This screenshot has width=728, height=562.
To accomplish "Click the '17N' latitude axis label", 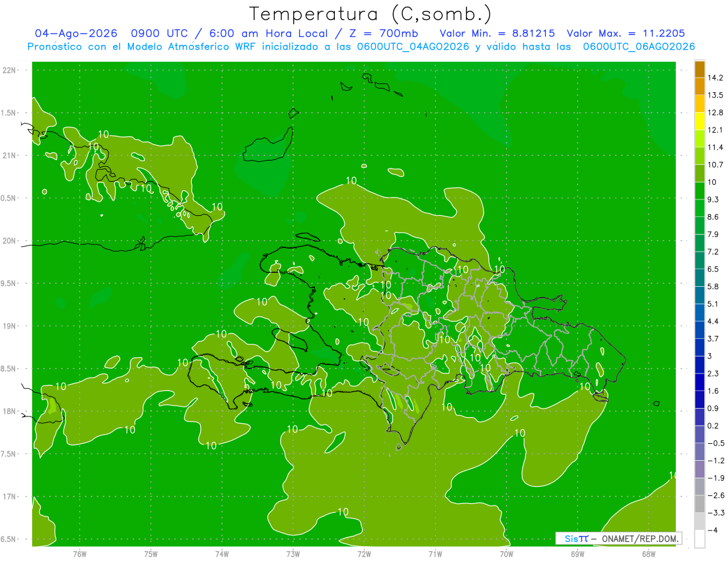I will (x=10, y=497).
